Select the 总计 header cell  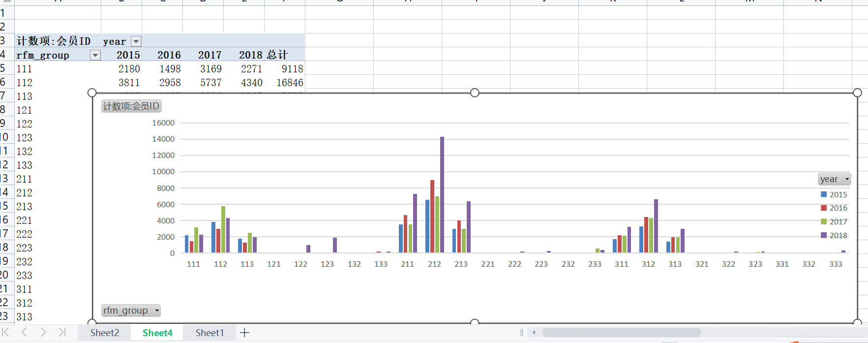pos(285,55)
